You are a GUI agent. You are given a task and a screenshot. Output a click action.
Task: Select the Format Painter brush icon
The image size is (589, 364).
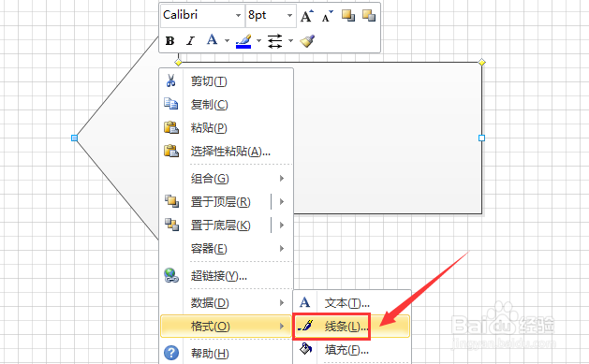(307, 40)
